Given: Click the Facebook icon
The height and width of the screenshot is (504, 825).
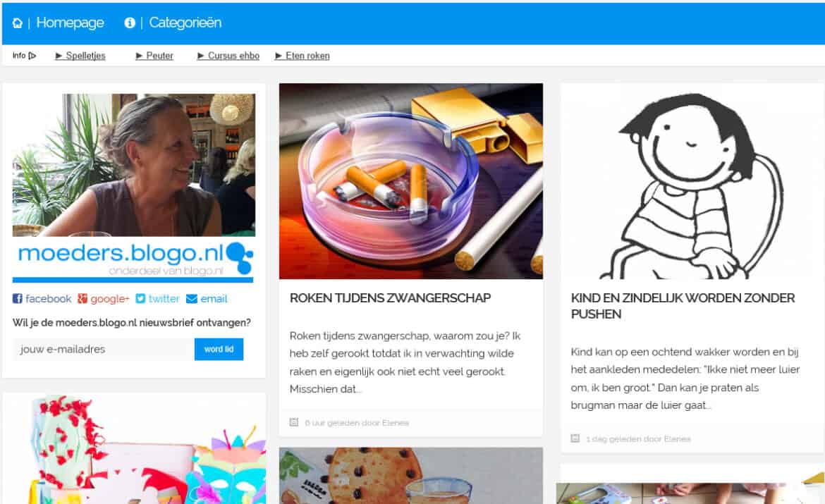Looking at the screenshot, I should point(18,299).
